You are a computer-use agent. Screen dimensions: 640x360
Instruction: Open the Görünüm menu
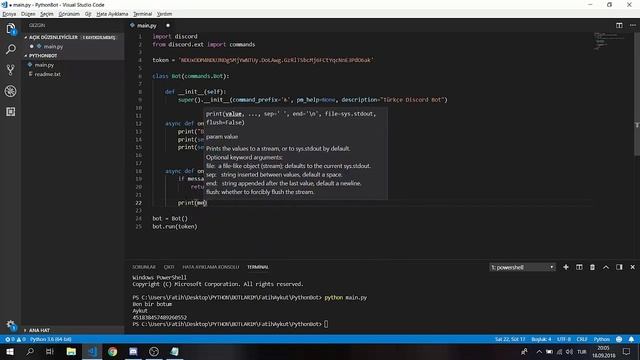pyautogui.click(x=69, y=14)
